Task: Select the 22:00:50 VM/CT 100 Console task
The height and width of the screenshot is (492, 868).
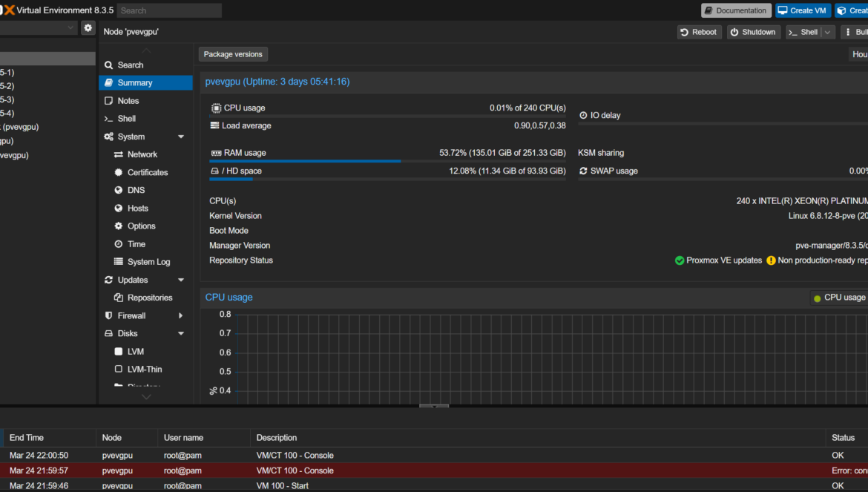Action: pos(434,456)
